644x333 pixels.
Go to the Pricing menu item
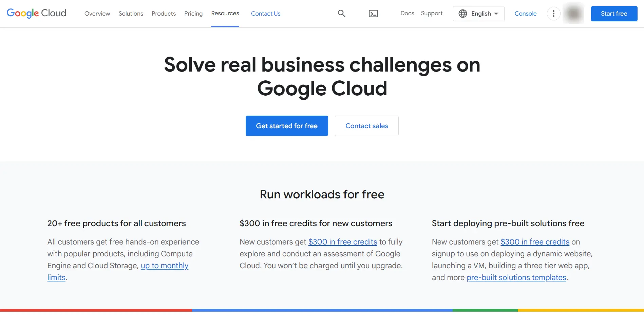point(193,14)
